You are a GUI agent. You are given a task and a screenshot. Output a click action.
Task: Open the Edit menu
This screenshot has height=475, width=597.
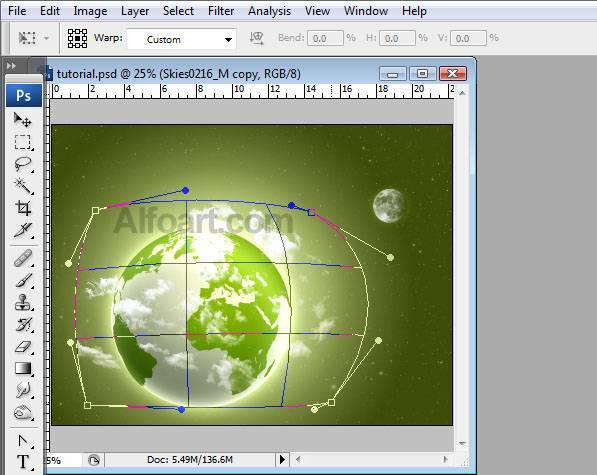point(50,11)
